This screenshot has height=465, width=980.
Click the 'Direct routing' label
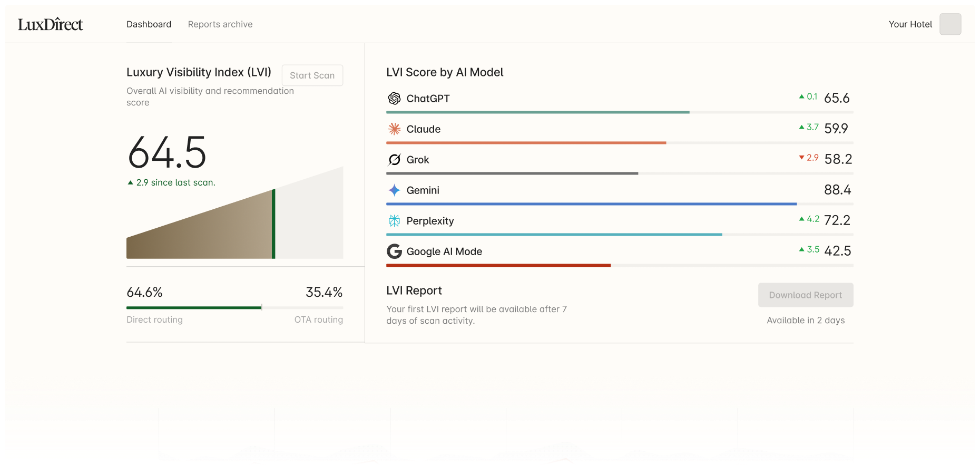154,319
